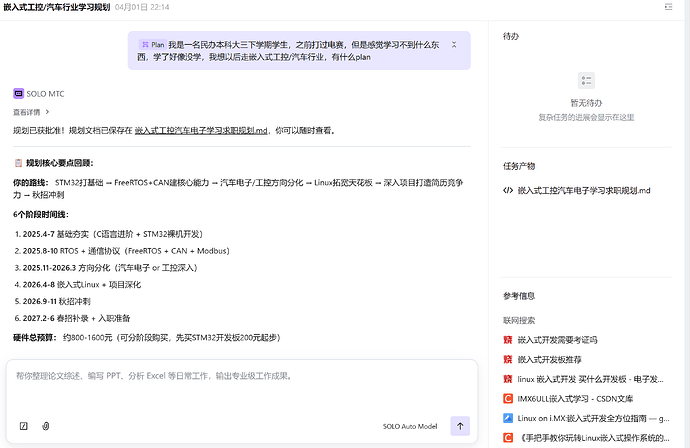This screenshot has height=448, width=690.
Task: Toggle the sidebar panel icon at top right
Action: coord(668,7)
